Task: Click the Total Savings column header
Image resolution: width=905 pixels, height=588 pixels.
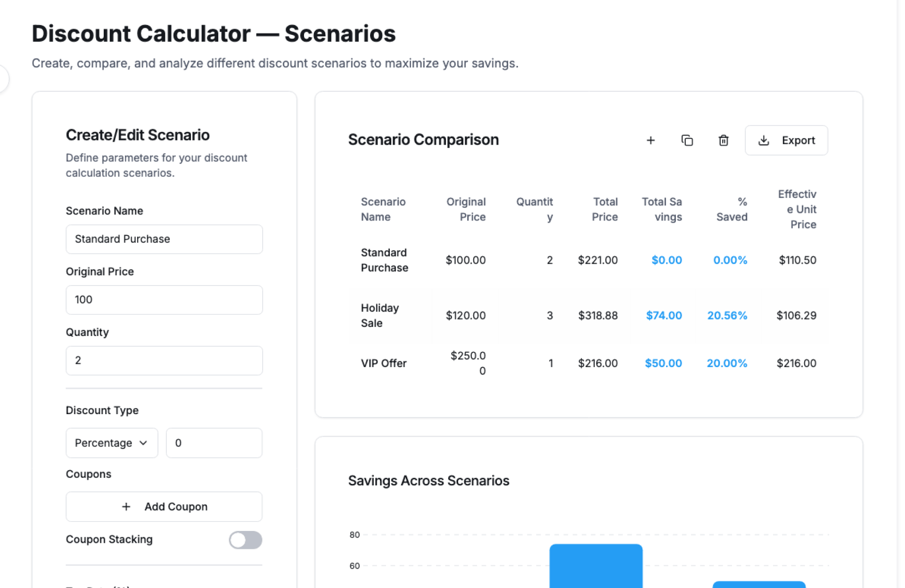Action: pyautogui.click(x=662, y=209)
